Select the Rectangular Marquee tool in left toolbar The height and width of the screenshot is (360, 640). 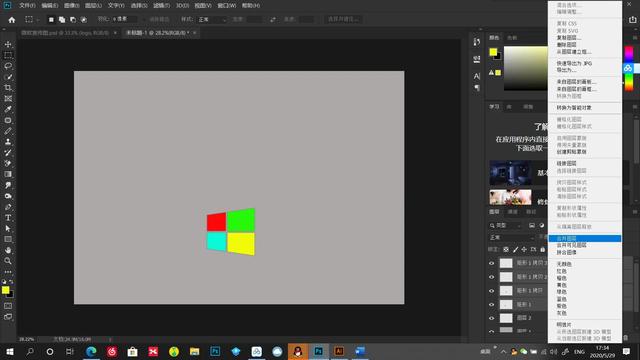[x=8, y=55]
